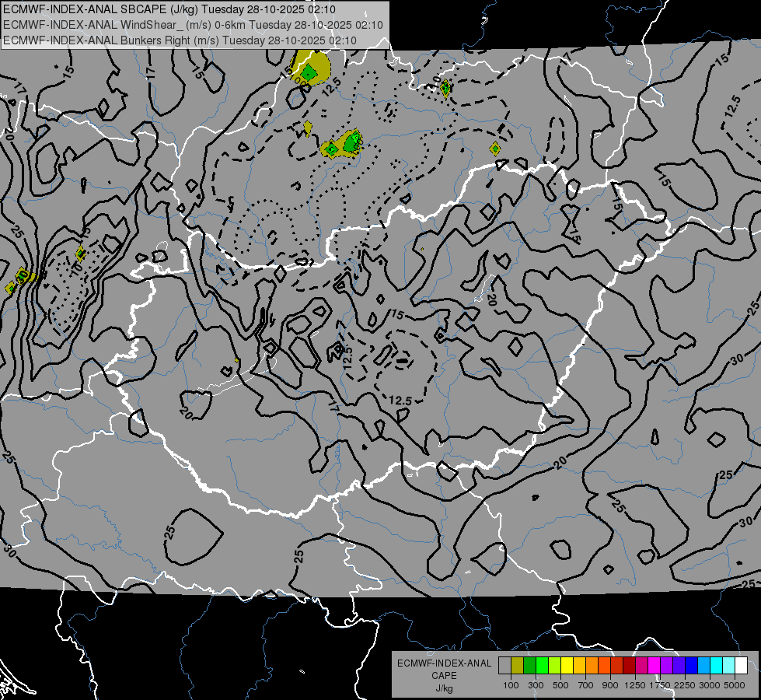
Task: Click the legend ECMWF-INDEX-ANAL heading
Action: (444, 663)
